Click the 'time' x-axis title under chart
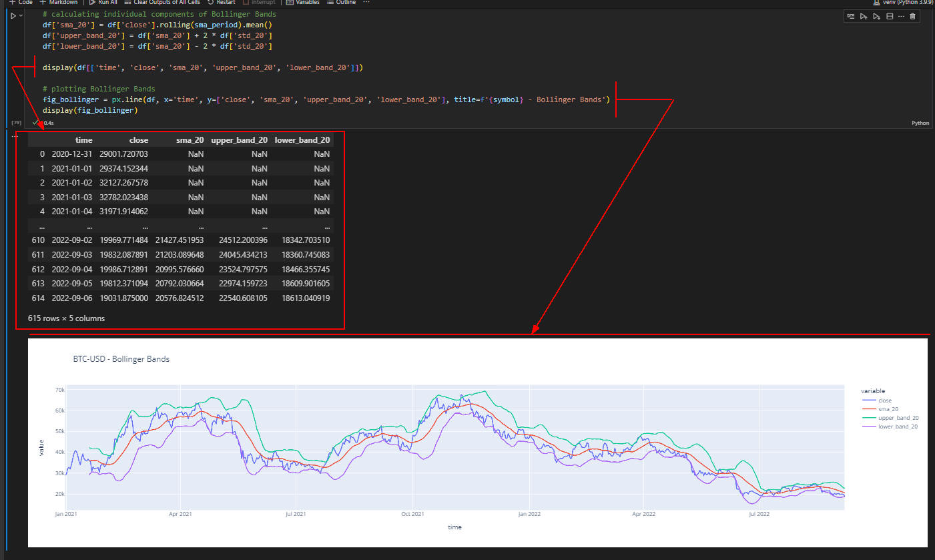 [454, 527]
